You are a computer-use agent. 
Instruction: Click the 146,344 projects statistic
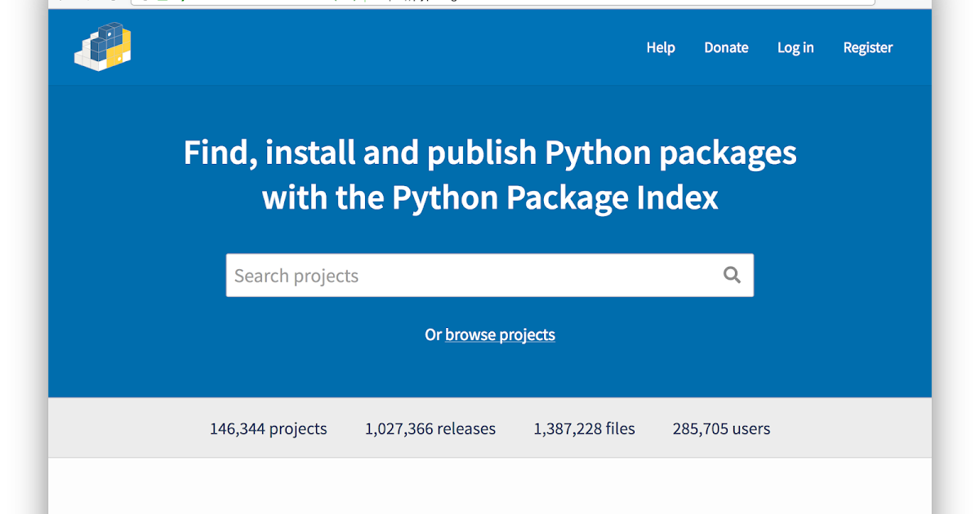268,428
